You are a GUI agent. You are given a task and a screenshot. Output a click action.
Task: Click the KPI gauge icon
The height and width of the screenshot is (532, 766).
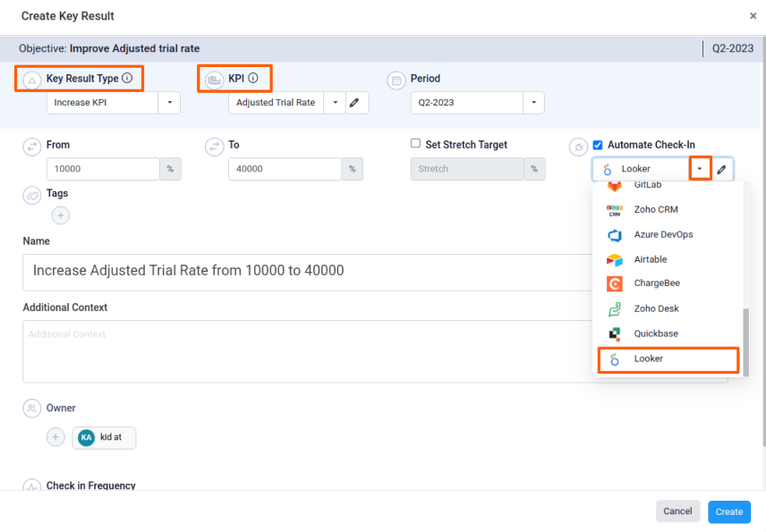tap(214, 80)
